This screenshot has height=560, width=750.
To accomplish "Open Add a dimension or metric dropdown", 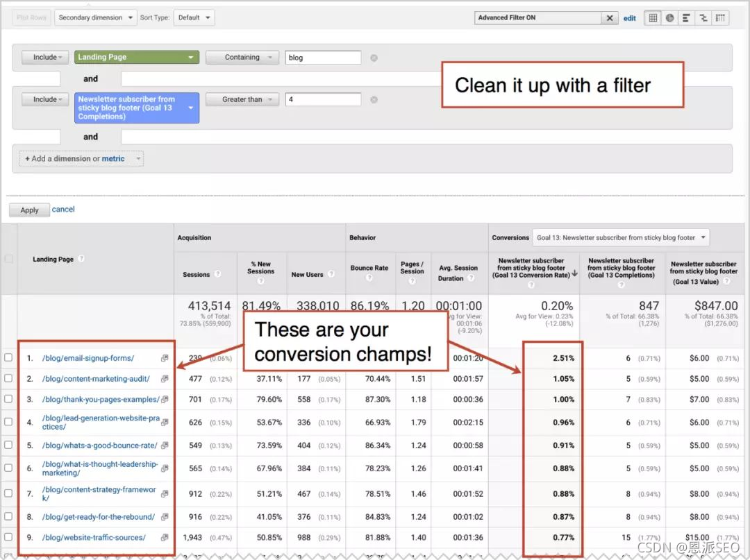I will click(81, 159).
